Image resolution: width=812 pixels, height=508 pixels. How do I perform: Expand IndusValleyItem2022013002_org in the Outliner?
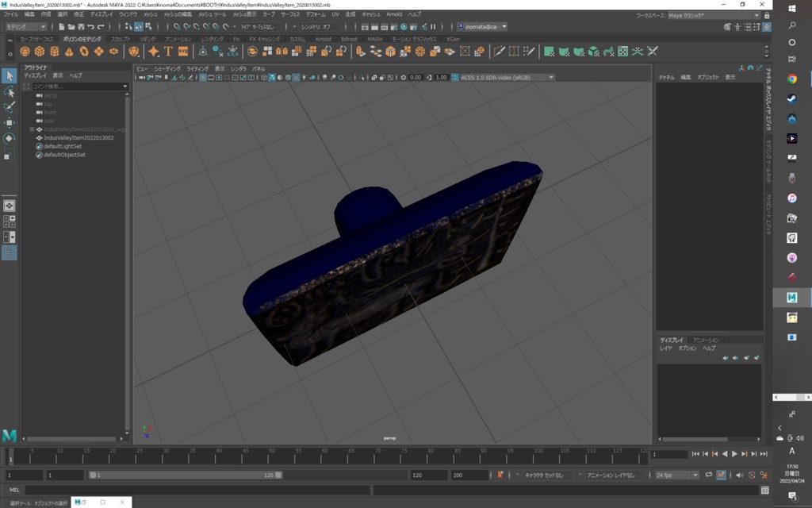(x=32, y=129)
